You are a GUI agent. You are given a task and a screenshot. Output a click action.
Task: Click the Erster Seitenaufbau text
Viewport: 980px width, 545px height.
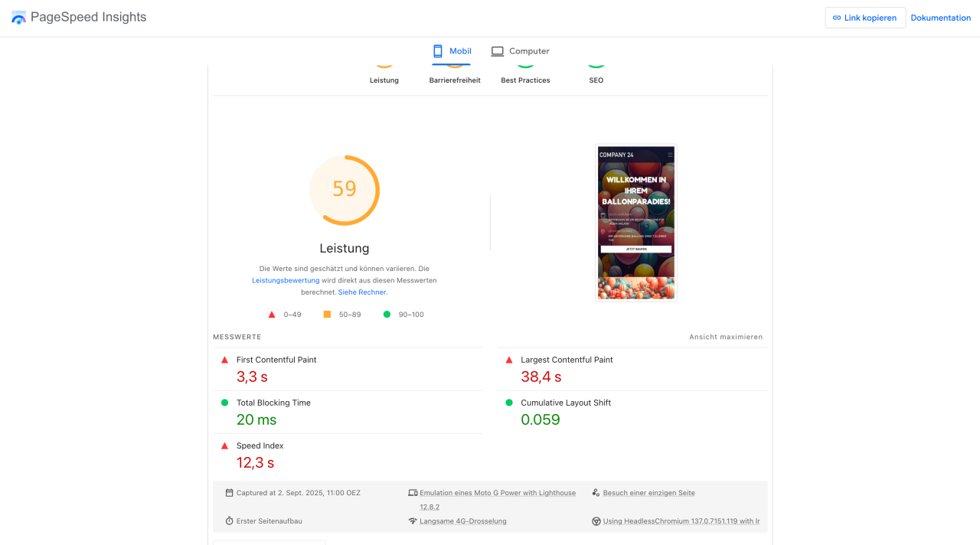pyautogui.click(x=269, y=521)
